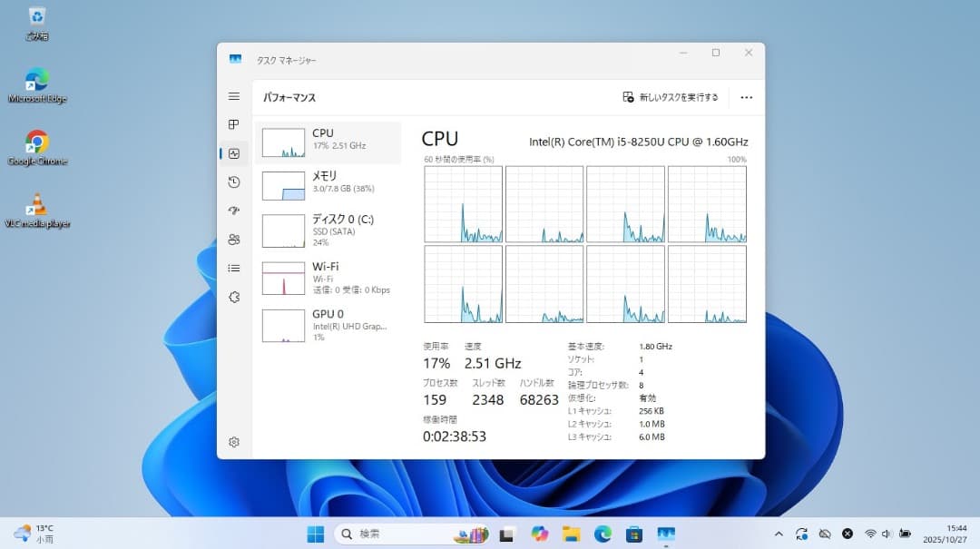Open the Processes view in the sidebar
This screenshot has height=549, width=980.
point(234,124)
